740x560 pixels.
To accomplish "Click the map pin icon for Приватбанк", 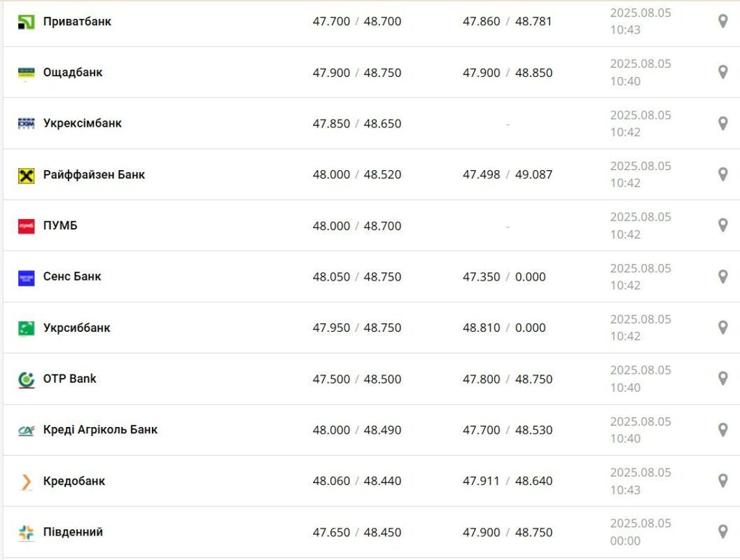I will coord(722,21).
